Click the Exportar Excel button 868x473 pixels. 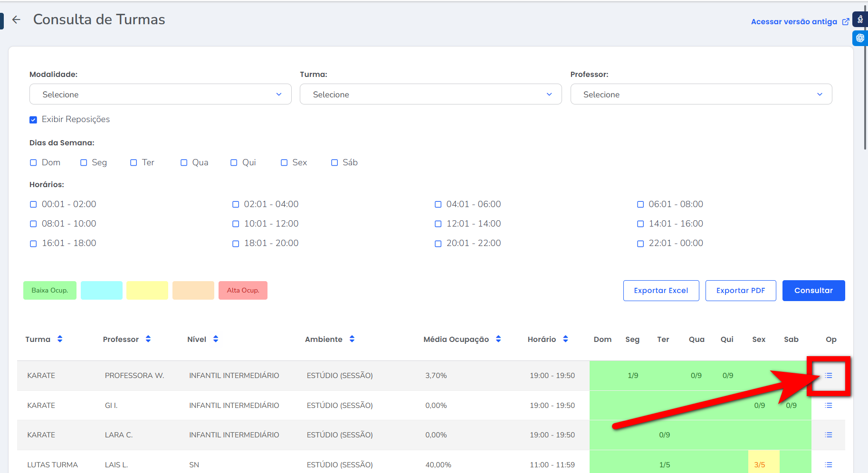(x=661, y=291)
